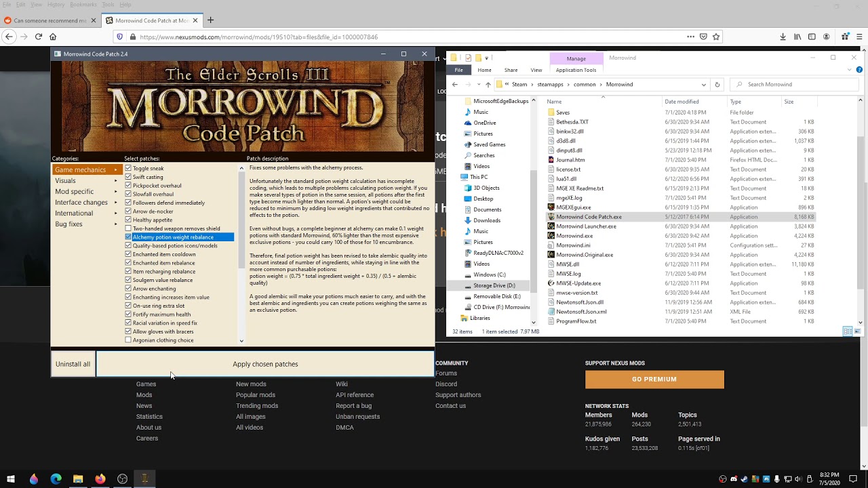
Task: Enable Quality-based potion icons/models patch
Action: (x=128, y=245)
